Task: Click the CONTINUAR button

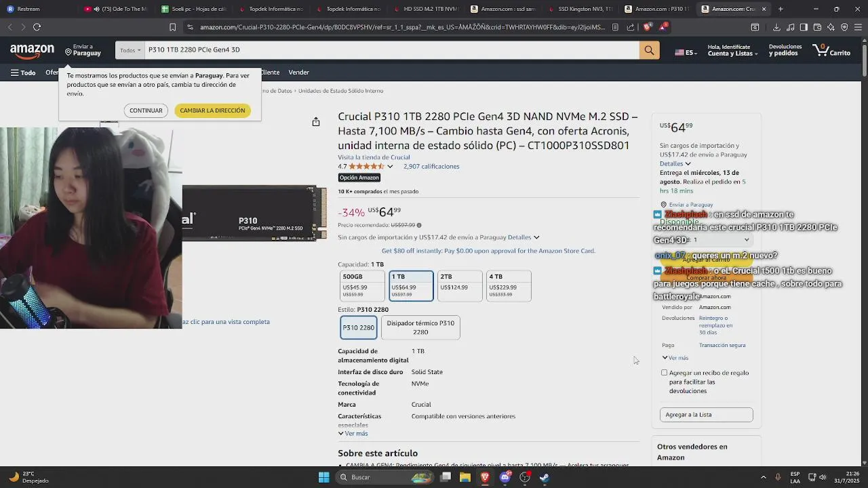Action: tap(146, 110)
